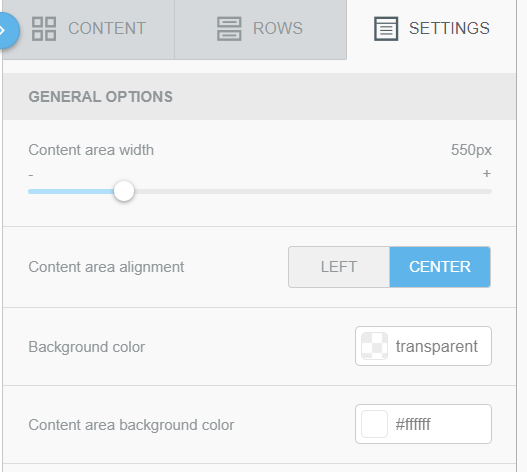Click the Rows tab stacked-bars icon
The height and width of the screenshot is (472, 527).
229,29
